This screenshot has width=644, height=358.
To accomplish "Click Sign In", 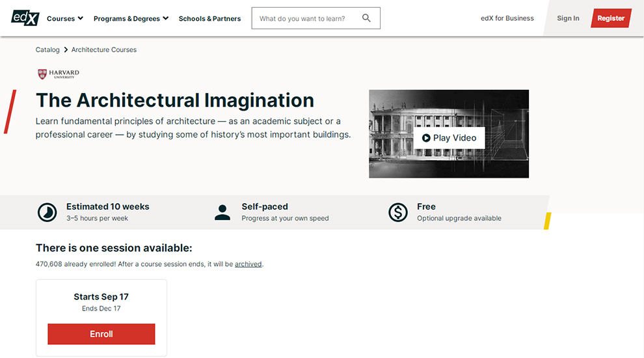I will coord(568,18).
